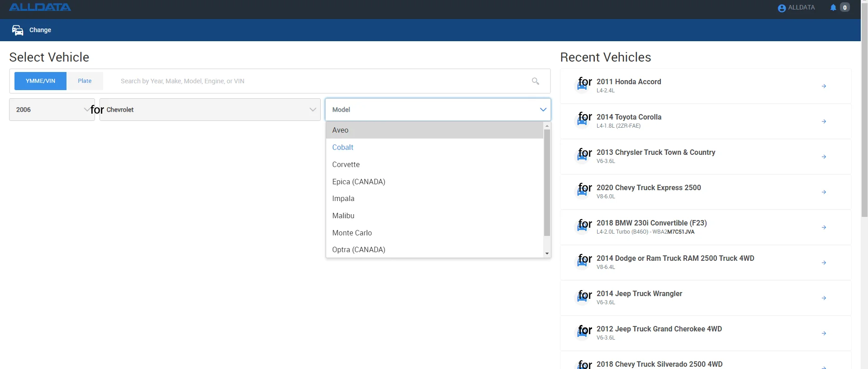Click the car icon beside Chrysler Town & Country
The image size is (868, 369).
pyautogui.click(x=582, y=157)
